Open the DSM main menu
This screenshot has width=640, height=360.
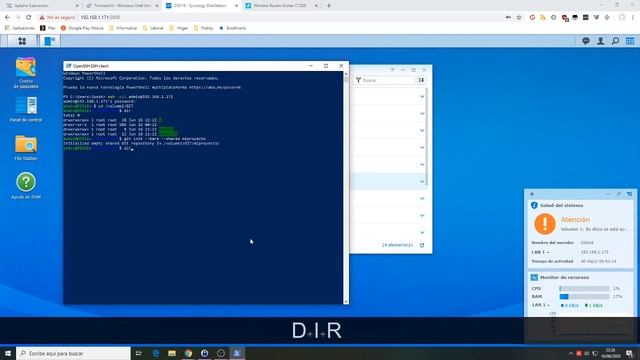pos(22,41)
